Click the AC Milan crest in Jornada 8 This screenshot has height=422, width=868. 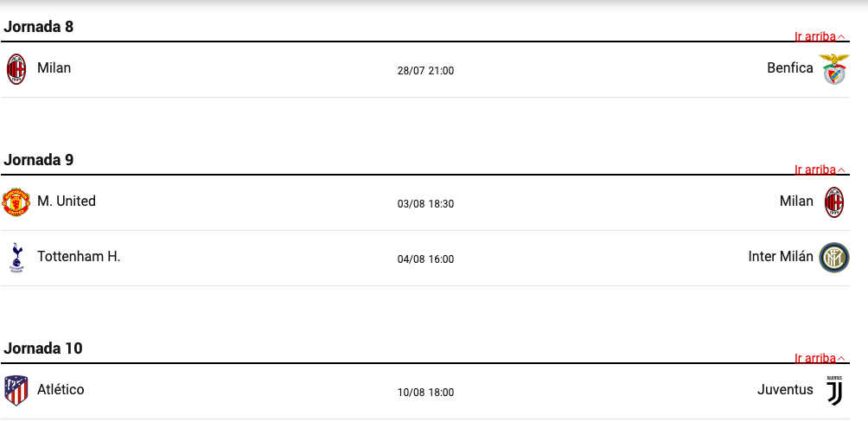[x=16, y=69]
